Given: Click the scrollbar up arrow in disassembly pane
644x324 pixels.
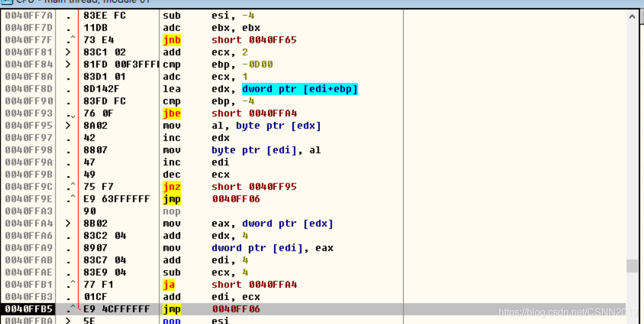Looking at the screenshot, I should 632,17.
